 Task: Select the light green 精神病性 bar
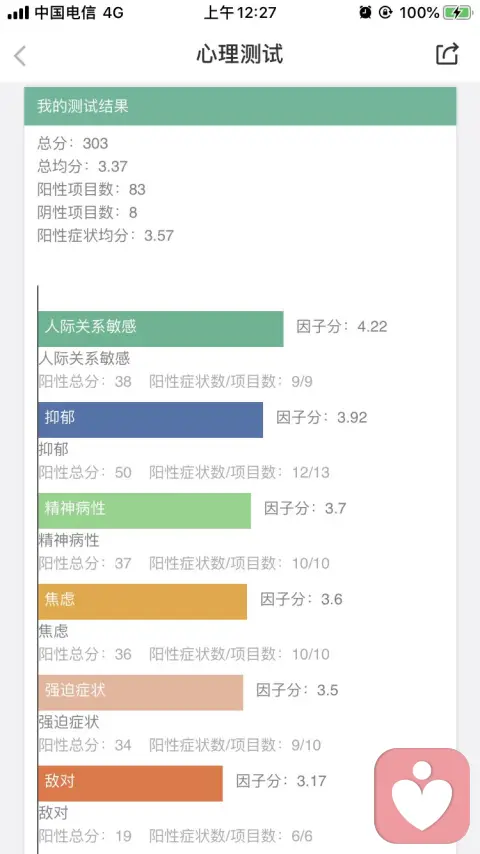click(x=144, y=510)
